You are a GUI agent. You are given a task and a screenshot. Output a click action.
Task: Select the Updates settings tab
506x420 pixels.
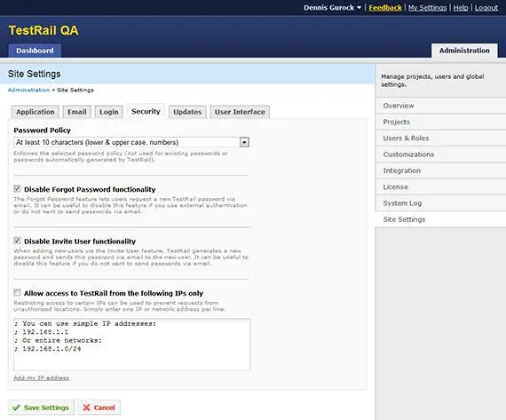click(187, 112)
